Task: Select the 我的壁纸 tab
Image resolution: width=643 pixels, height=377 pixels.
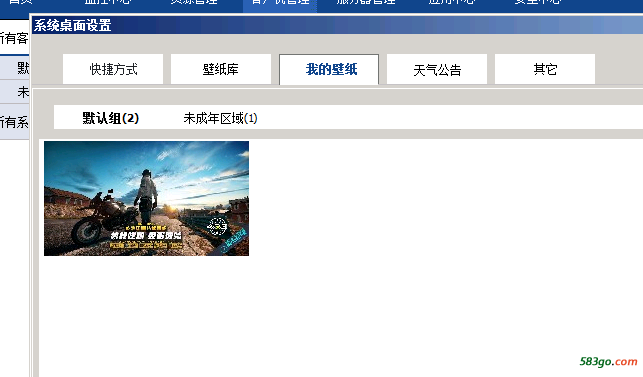Action: click(x=329, y=69)
